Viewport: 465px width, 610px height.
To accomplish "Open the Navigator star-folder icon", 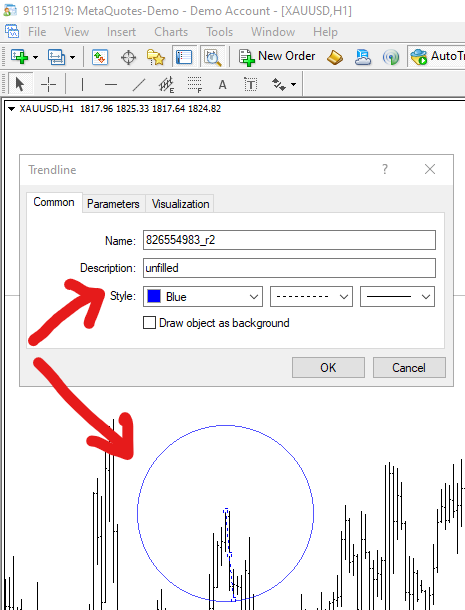I will 156,57.
